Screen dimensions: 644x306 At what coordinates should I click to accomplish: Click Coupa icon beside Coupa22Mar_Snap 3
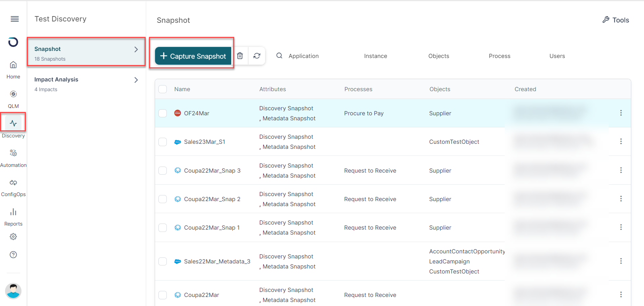pos(178,170)
